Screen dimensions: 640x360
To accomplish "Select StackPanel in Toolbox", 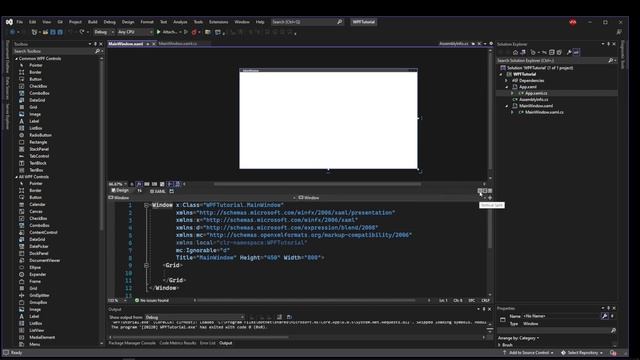I will 39,149.
